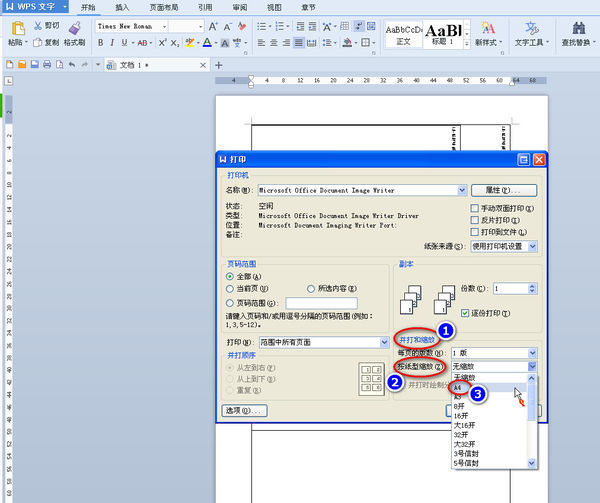
Task: Open the 页面布局 (Page Layout) tab
Action: pyautogui.click(x=164, y=7)
